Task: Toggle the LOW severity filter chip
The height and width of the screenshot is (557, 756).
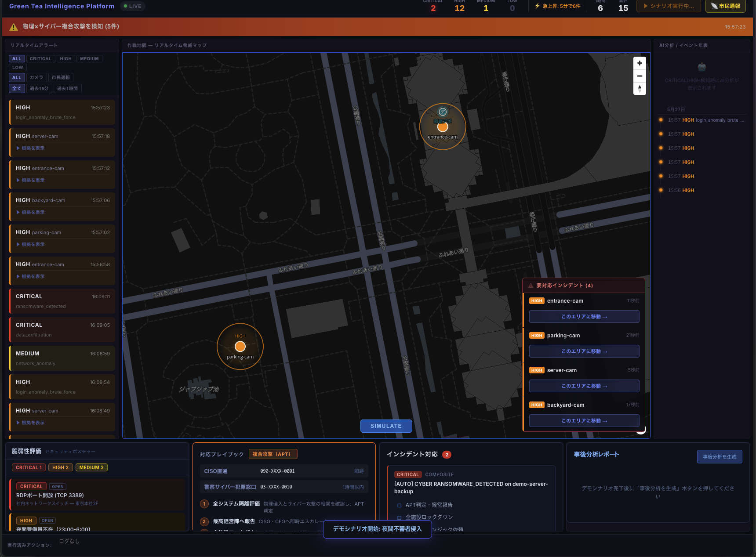Action: coord(18,68)
